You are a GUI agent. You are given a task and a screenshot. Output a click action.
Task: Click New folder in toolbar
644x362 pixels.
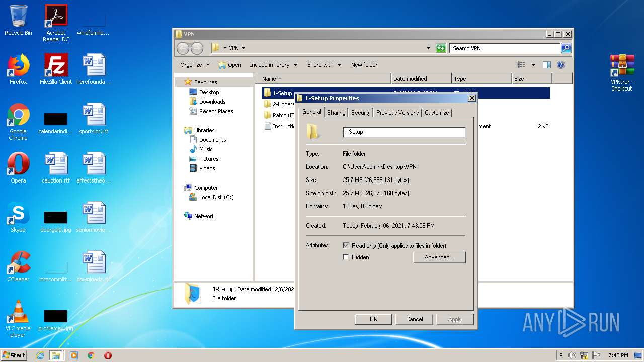click(364, 65)
